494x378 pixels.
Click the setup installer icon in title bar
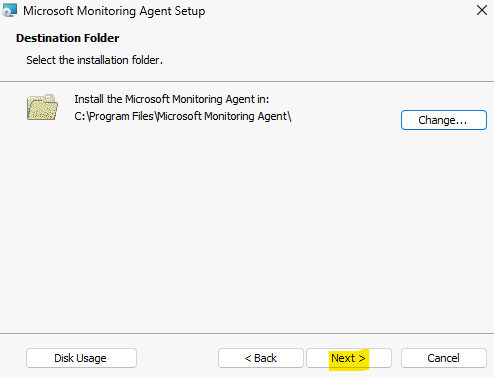coord(9,10)
